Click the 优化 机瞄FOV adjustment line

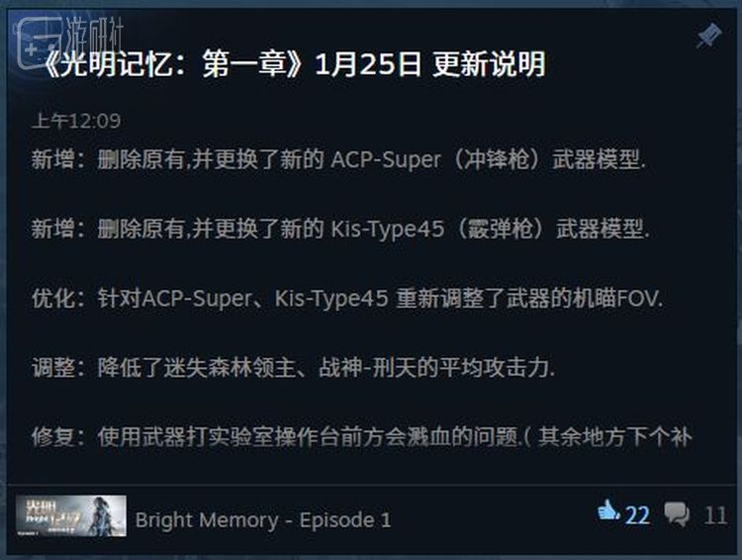(x=347, y=299)
